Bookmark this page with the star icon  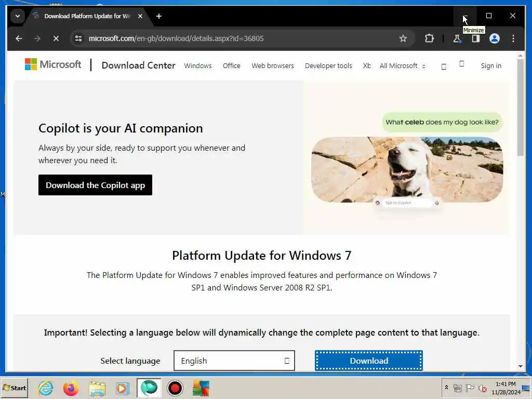click(x=403, y=38)
